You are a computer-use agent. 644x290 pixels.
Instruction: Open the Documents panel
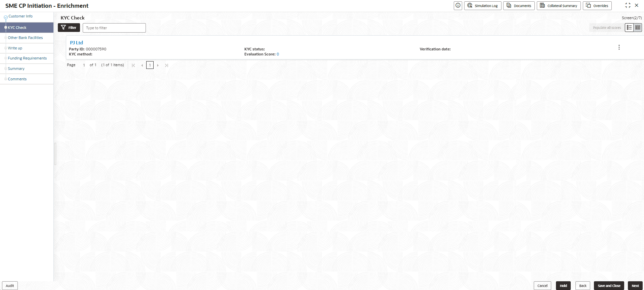click(519, 6)
